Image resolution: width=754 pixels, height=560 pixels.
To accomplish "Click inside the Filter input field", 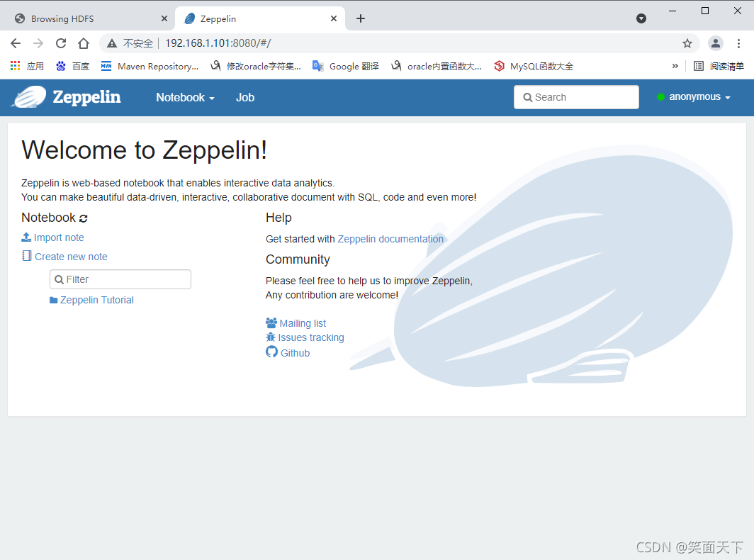I will pyautogui.click(x=120, y=279).
